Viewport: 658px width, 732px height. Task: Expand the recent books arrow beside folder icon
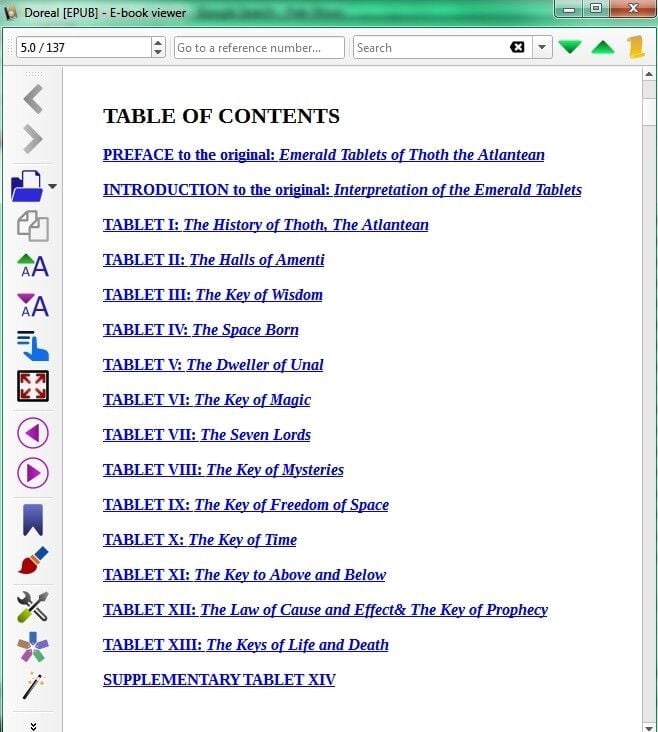coord(52,186)
